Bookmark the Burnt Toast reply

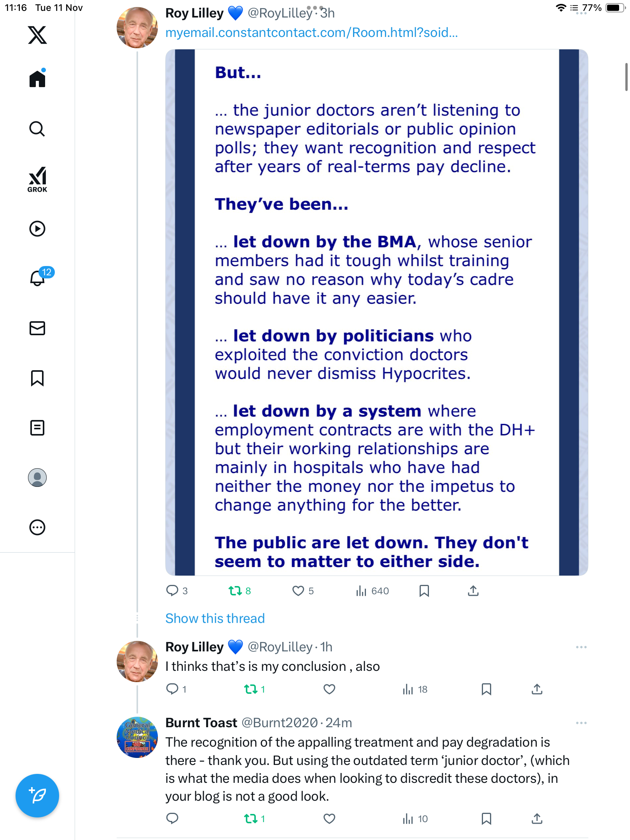coord(486,819)
